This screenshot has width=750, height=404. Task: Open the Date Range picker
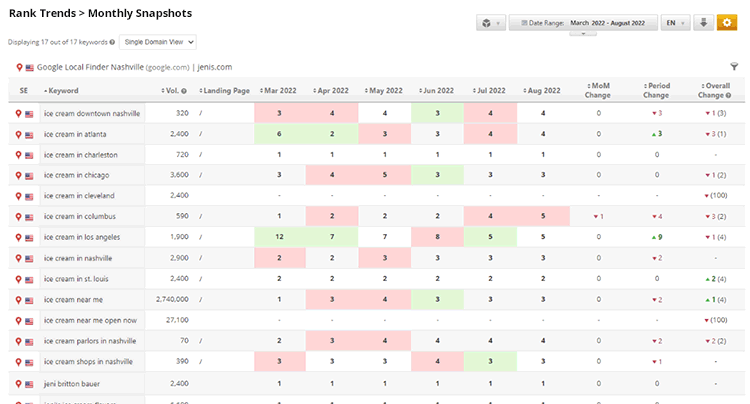pyautogui.click(x=583, y=22)
